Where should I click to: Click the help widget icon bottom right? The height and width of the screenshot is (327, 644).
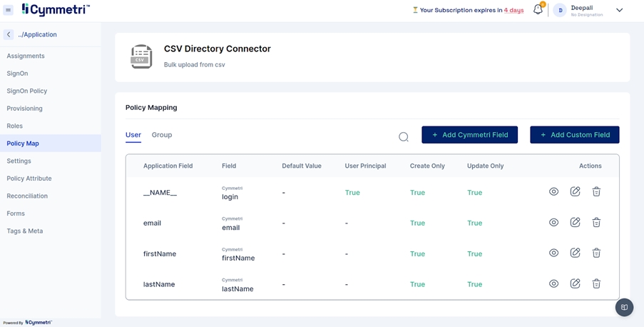pos(624,307)
